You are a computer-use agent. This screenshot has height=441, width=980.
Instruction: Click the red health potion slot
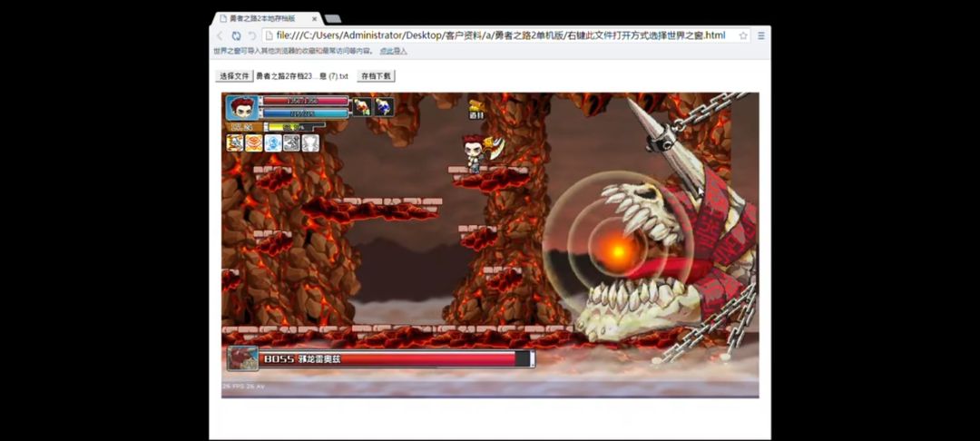tap(362, 107)
